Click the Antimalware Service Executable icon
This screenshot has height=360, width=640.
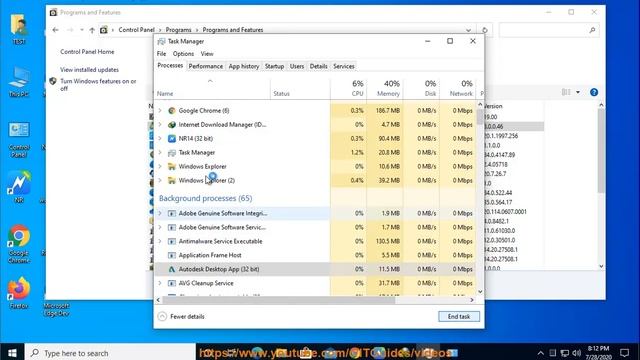pyautogui.click(x=172, y=241)
